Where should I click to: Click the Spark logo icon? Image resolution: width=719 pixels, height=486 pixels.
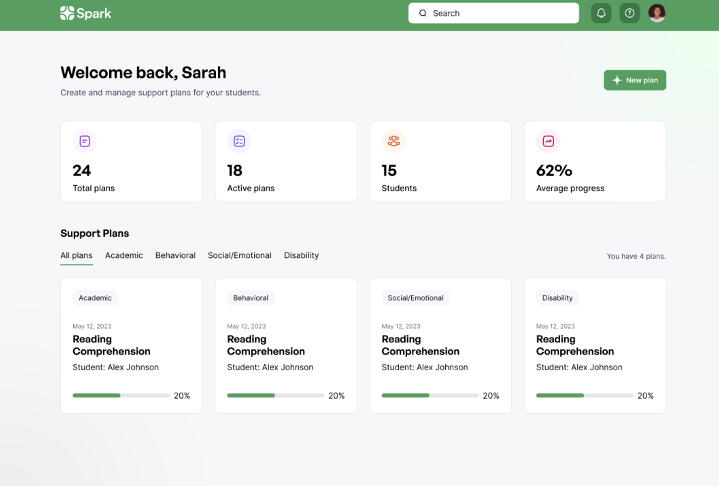point(67,13)
